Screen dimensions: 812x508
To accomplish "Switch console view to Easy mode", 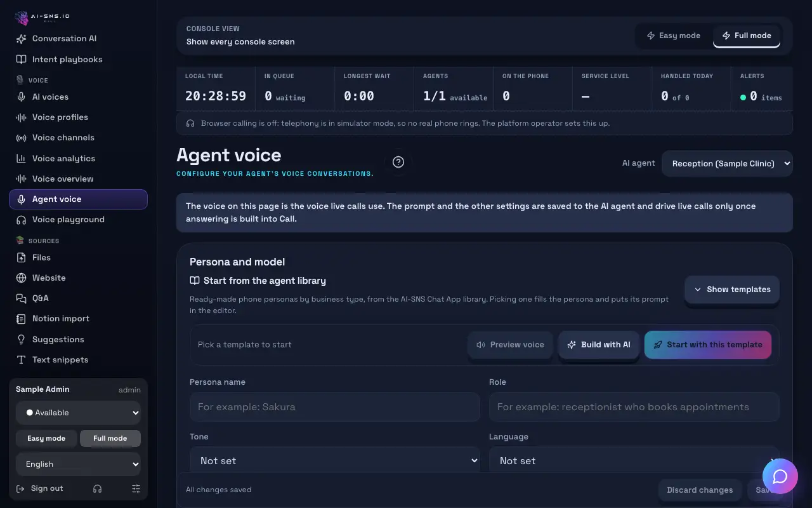I will coord(673,36).
